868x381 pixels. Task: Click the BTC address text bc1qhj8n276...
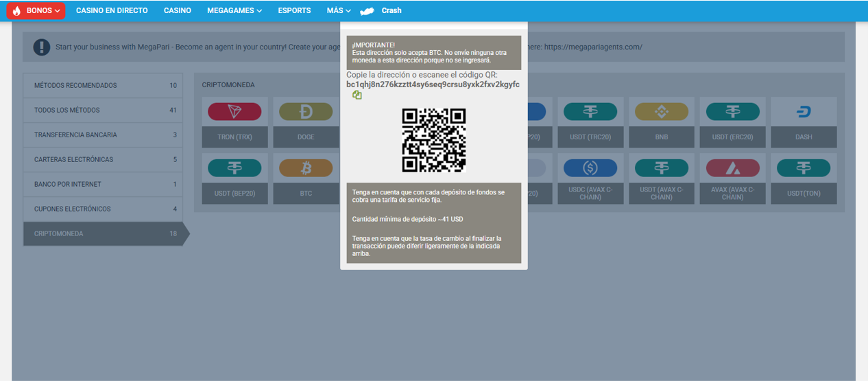[x=433, y=84]
